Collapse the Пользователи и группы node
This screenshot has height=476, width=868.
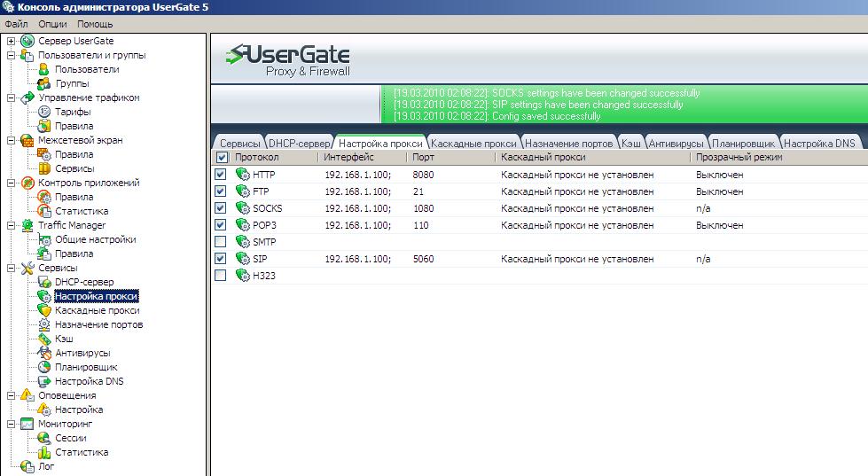(x=11, y=55)
